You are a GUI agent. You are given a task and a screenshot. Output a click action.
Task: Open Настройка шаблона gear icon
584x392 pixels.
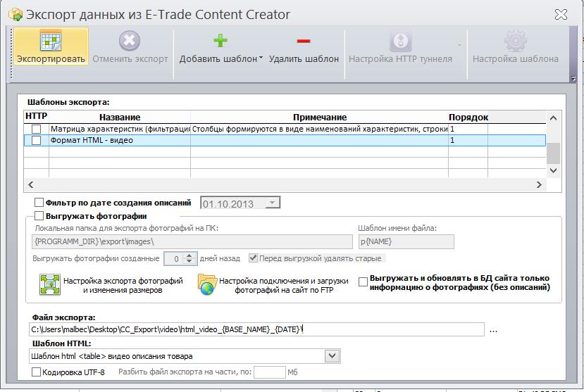pyautogui.click(x=516, y=41)
